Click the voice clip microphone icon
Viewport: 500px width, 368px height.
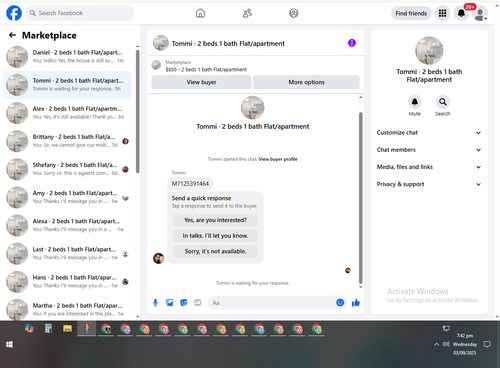155,303
